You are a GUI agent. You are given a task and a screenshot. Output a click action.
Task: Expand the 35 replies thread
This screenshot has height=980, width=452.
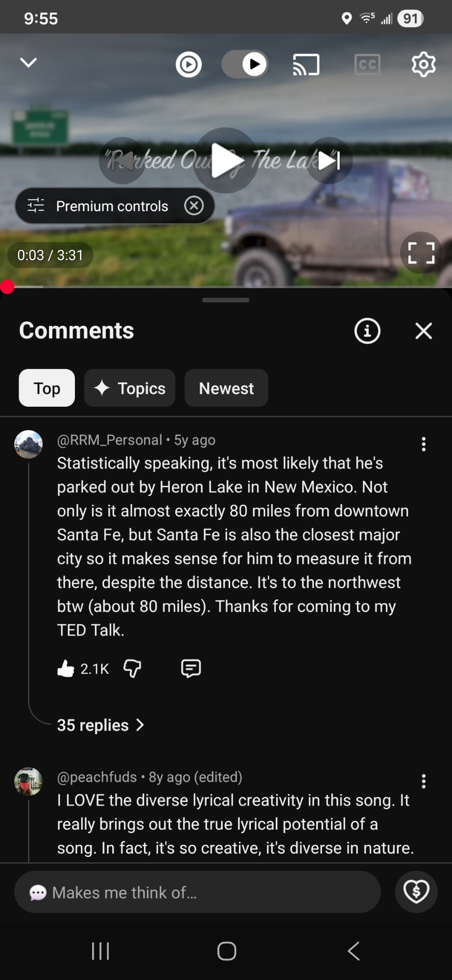click(100, 725)
